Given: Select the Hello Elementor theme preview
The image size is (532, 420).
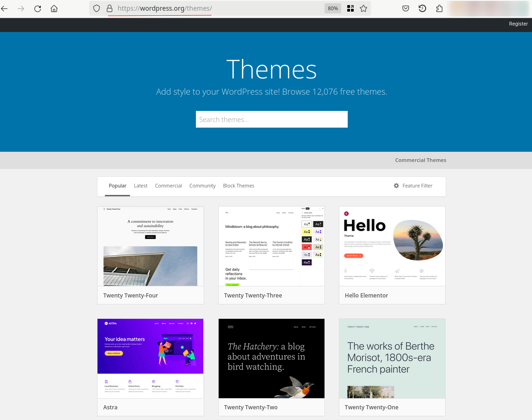Looking at the screenshot, I should 392,246.
